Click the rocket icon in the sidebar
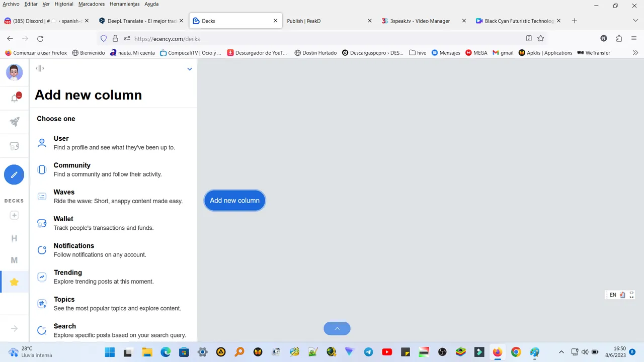This screenshot has height=362, width=644. pos(14,122)
